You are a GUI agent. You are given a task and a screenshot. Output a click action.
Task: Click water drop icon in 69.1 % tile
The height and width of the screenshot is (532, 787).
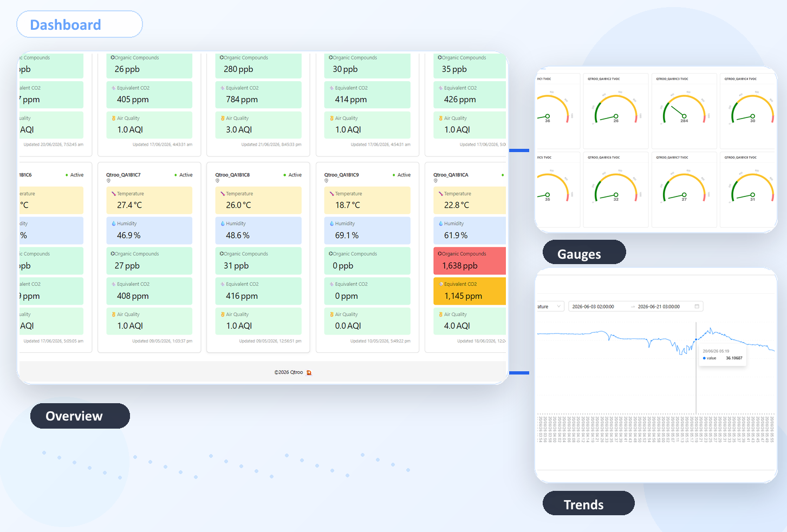pyautogui.click(x=332, y=224)
